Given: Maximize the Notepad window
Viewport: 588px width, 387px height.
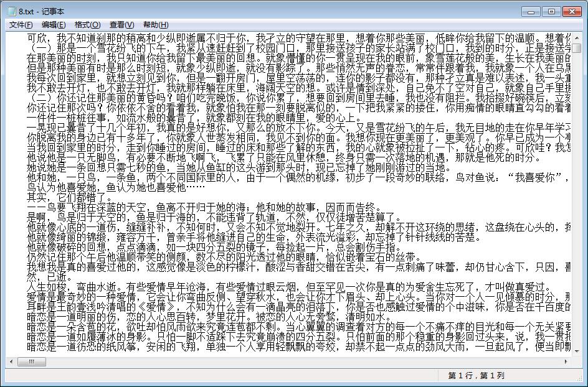Looking at the screenshot, I should tap(551, 11).
